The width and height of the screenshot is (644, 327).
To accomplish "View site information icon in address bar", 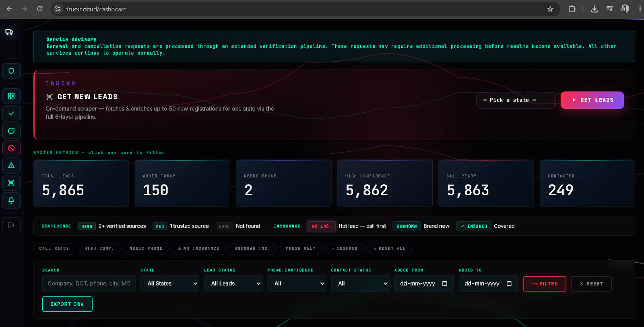I will [58, 9].
